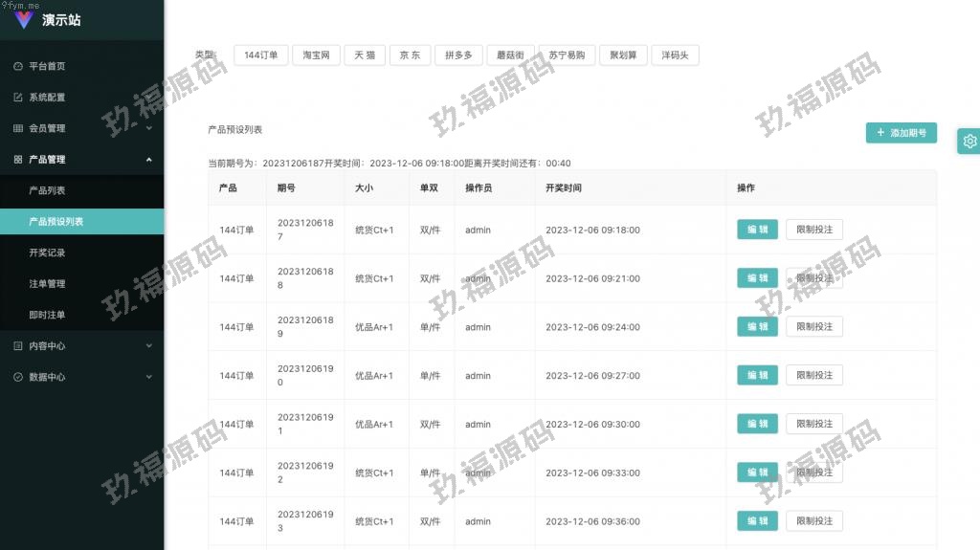Click the 添加期号 button
980x550 pixels.
[x=901, y=133]
